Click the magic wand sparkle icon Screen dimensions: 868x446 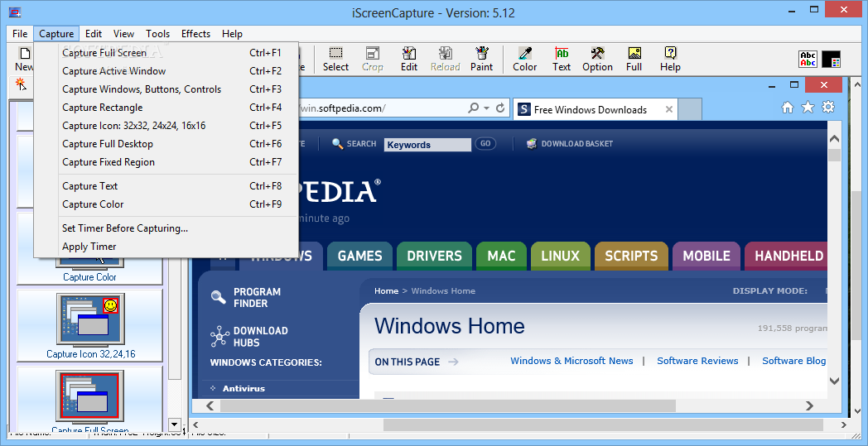click(21, 84)
